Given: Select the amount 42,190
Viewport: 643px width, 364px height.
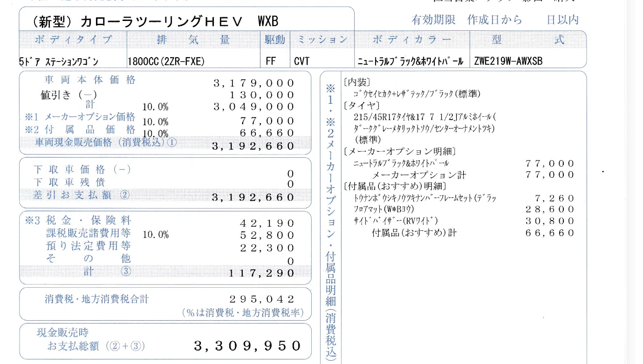Looking at the screenshot, I should tap(267, 223).
